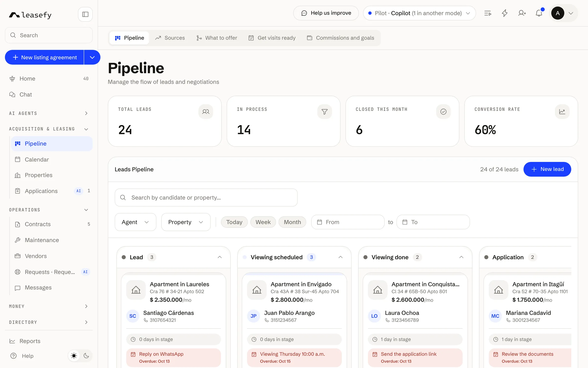The width and height of the screenshot is (588, 368).
Task: Toggle the Week date filter
Action: pos(263,222)
